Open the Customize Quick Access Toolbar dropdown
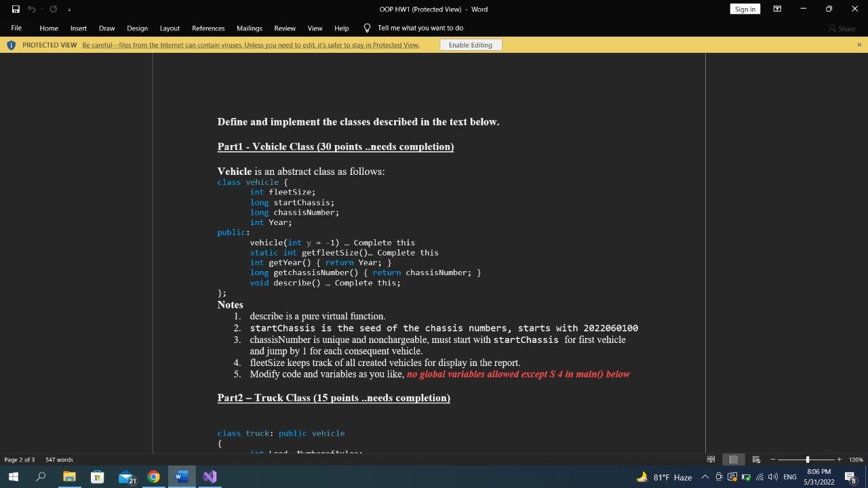Image resolution: width=868 pixels, height=488 pixels. [68, 9]
